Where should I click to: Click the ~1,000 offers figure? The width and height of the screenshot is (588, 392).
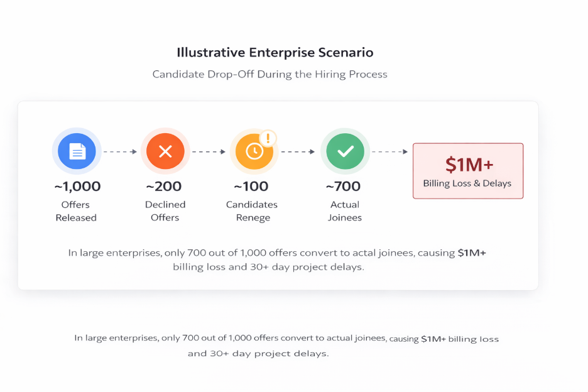[x=77, y=187]
